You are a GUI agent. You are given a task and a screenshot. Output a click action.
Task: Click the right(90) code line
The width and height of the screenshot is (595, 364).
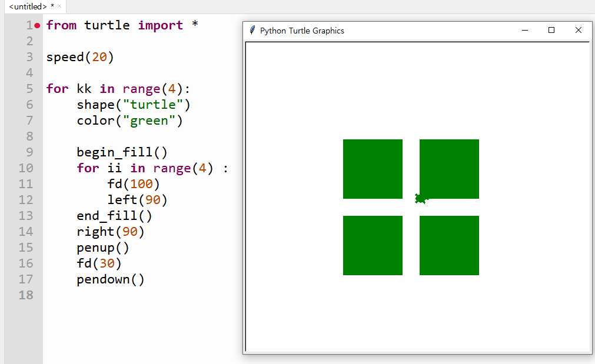(x=111, y=232)
